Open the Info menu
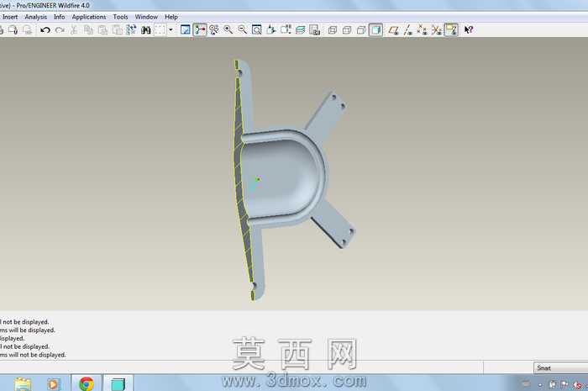588x391 pixels. click(x=59, y=17)
